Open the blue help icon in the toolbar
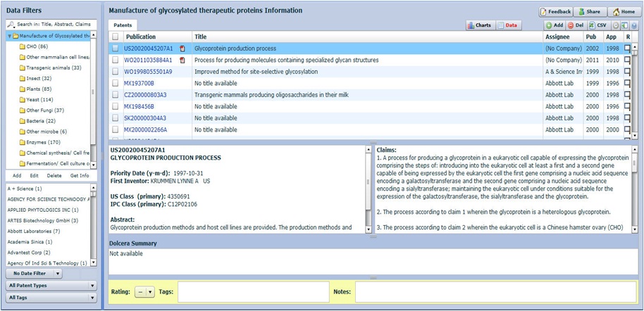This screenshot has width=644, height=311. tap(634, 25)
